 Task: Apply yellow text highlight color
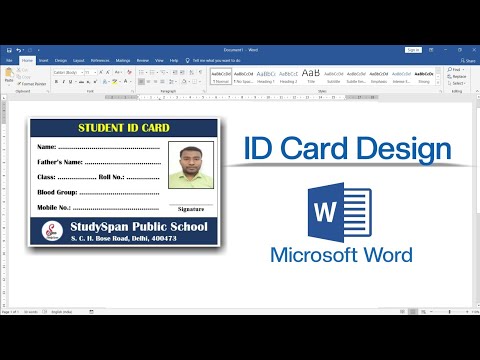coord(114,82)
